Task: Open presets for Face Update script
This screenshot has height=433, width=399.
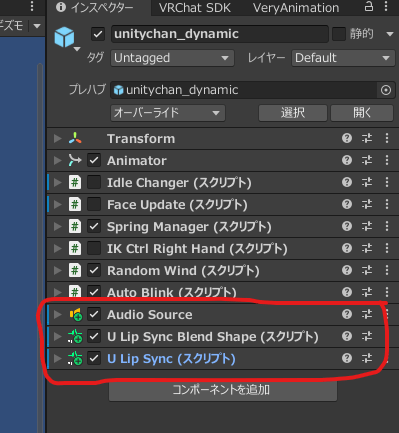Action: click(x=367, y=204)
